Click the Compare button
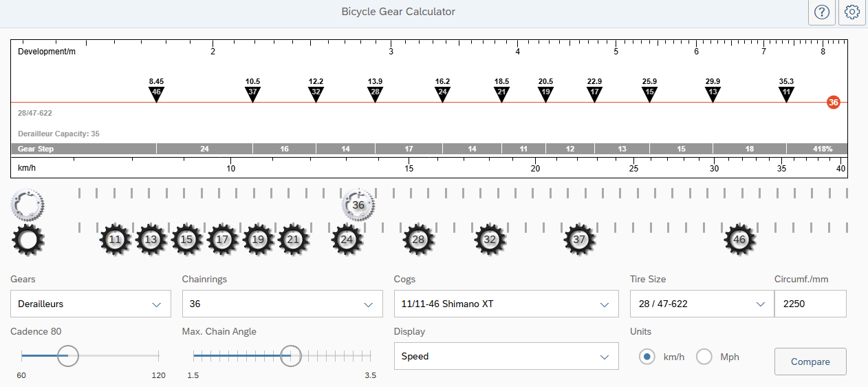 pyautogui.click(x=810, y=362)
